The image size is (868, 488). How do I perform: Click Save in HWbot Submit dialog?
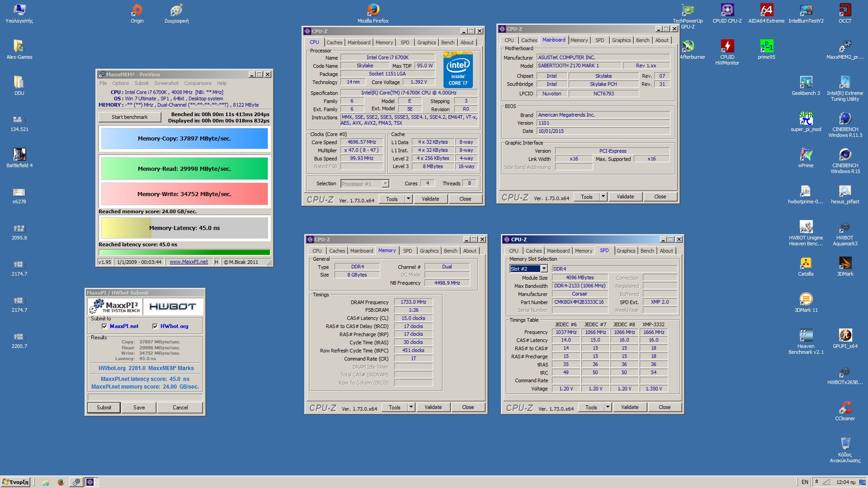tap(139, 408)
